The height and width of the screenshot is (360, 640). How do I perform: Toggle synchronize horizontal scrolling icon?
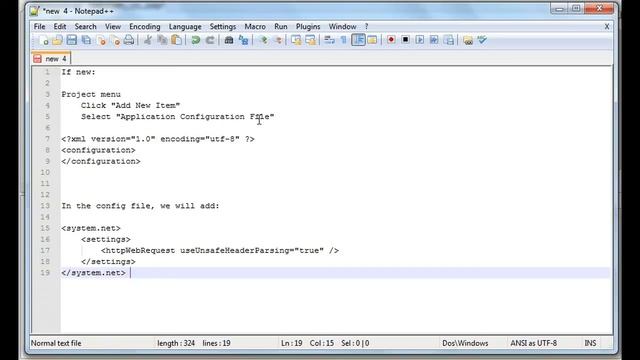point(311,40)
